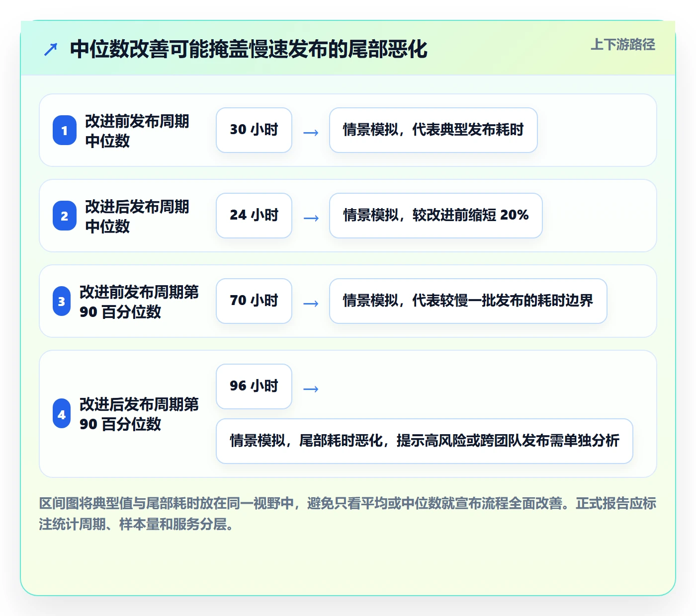Select the 改进后发布周期中位数 label
The width and height of the screenshot is (696, 616).
pyautogui.click(x=137, y=216)
